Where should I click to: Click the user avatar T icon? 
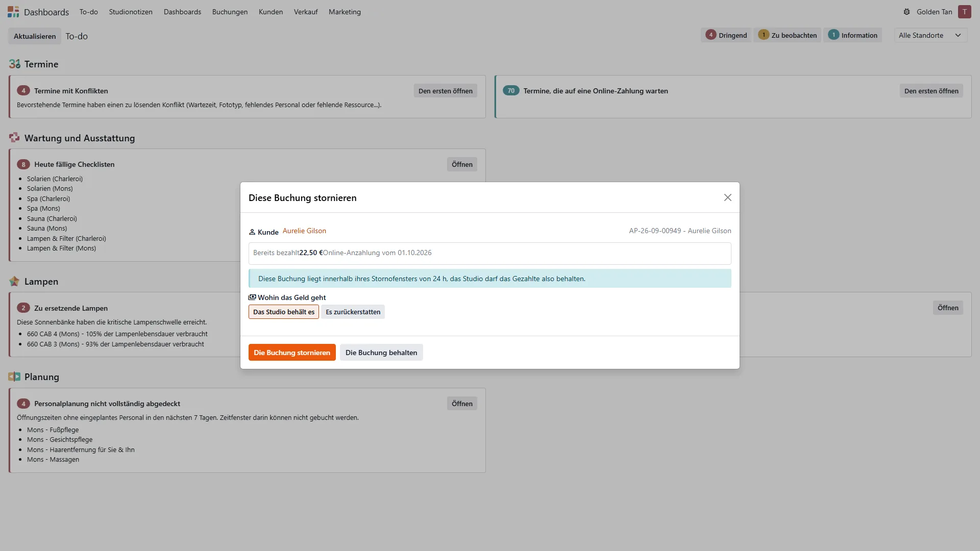click(964, 12)
